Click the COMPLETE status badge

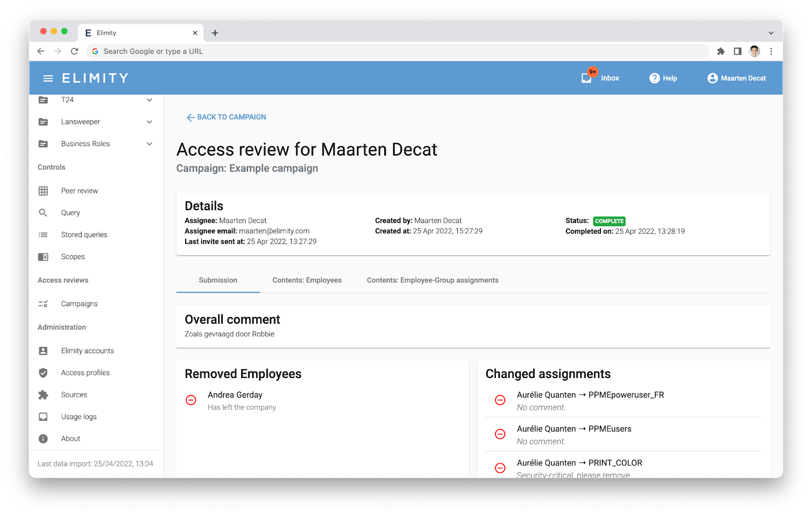click(609, 221)
